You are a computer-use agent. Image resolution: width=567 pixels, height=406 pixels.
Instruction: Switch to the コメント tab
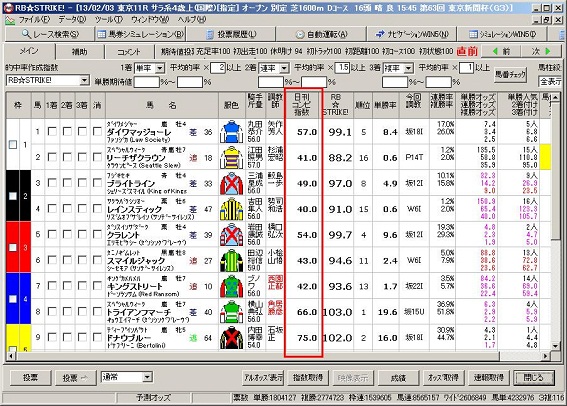tap(129, 52)
